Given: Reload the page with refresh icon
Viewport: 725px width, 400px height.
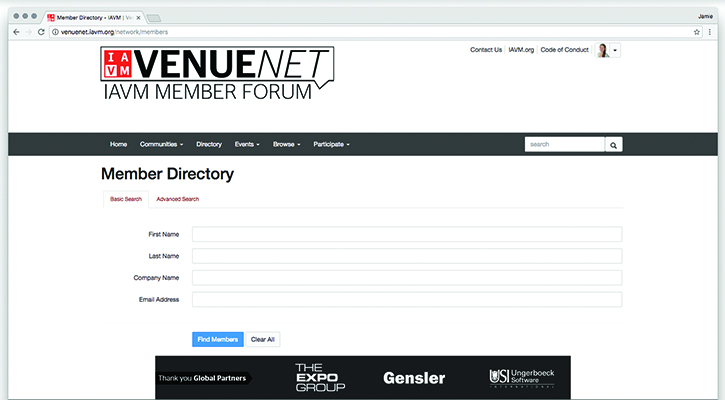Looking at the screenshot, I should pos(41,32).
